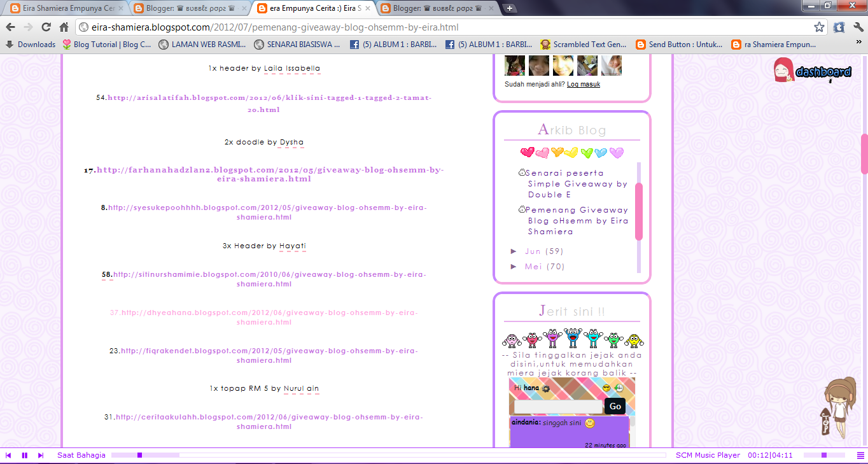Click the dashboard character icon
This screenshot has width=868, height=464.
(812, 71)
